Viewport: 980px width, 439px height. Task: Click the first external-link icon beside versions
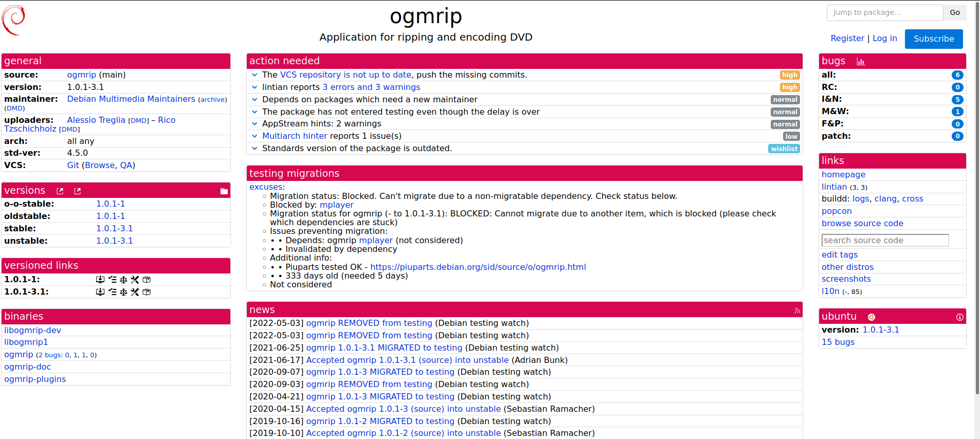[60, 191]
